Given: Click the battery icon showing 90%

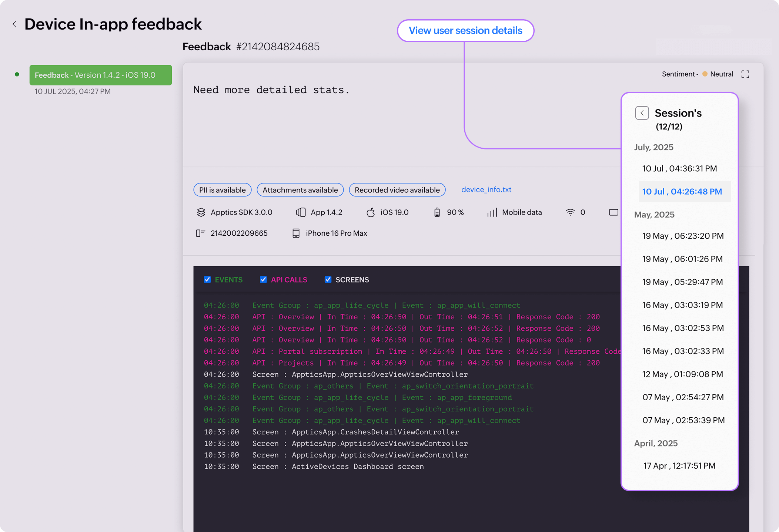Looking at the screenshot, I should 437,212.
